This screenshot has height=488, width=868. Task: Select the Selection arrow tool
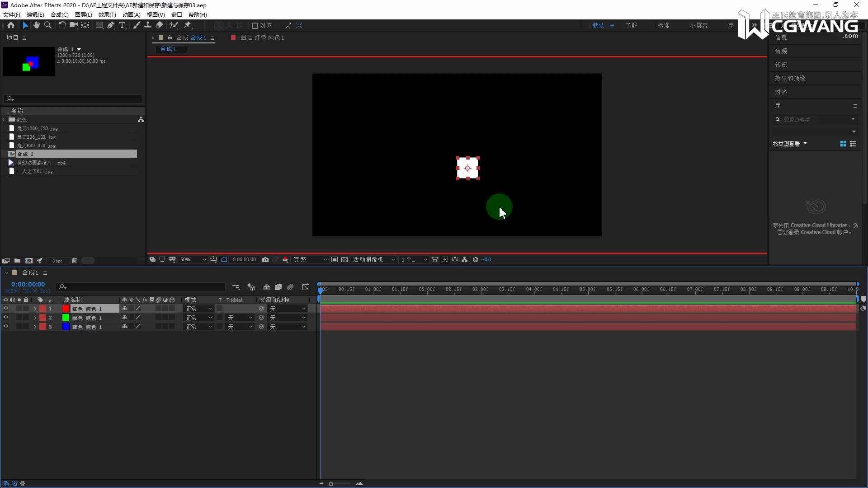[x=25, y=25]
